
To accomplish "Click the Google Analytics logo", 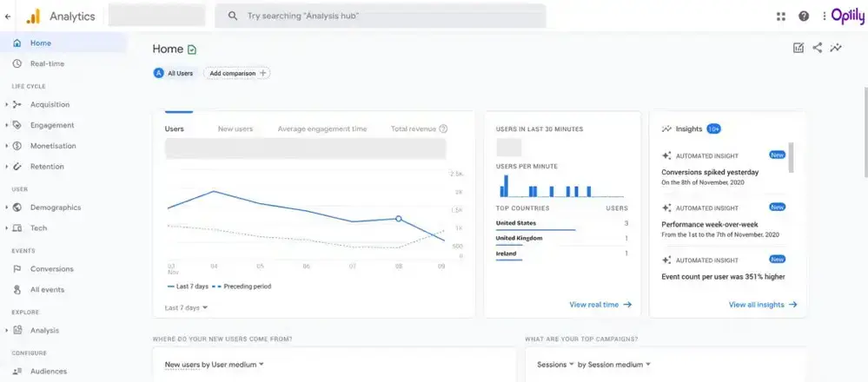I will [33, 16].
